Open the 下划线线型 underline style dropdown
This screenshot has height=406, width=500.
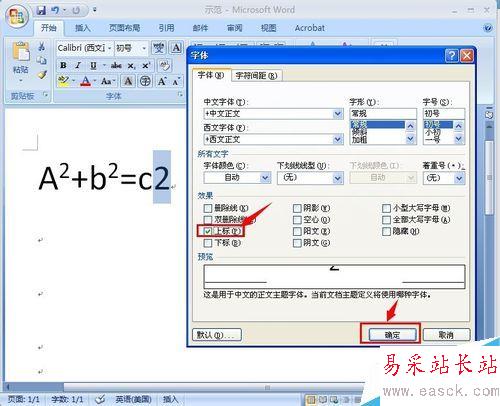click(x=338, y=178)
